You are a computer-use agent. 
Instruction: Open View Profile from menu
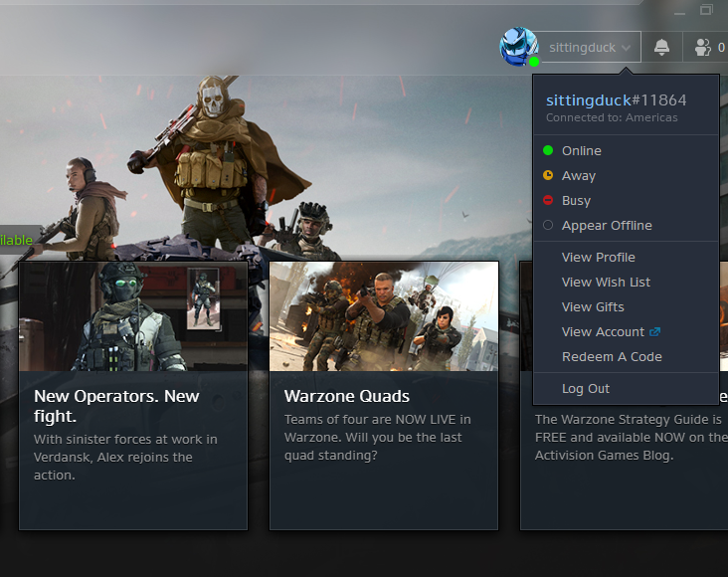[626, 258]
